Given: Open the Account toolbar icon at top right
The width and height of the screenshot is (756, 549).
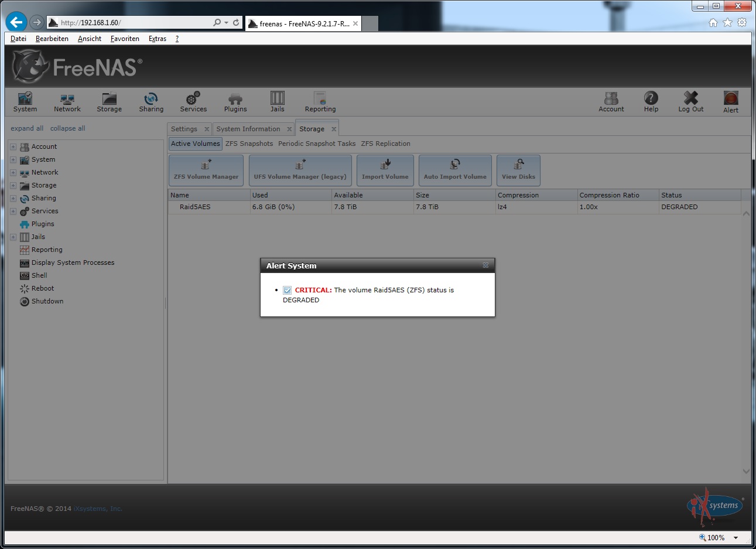Looking at the screenshot, I should (611, 102).
